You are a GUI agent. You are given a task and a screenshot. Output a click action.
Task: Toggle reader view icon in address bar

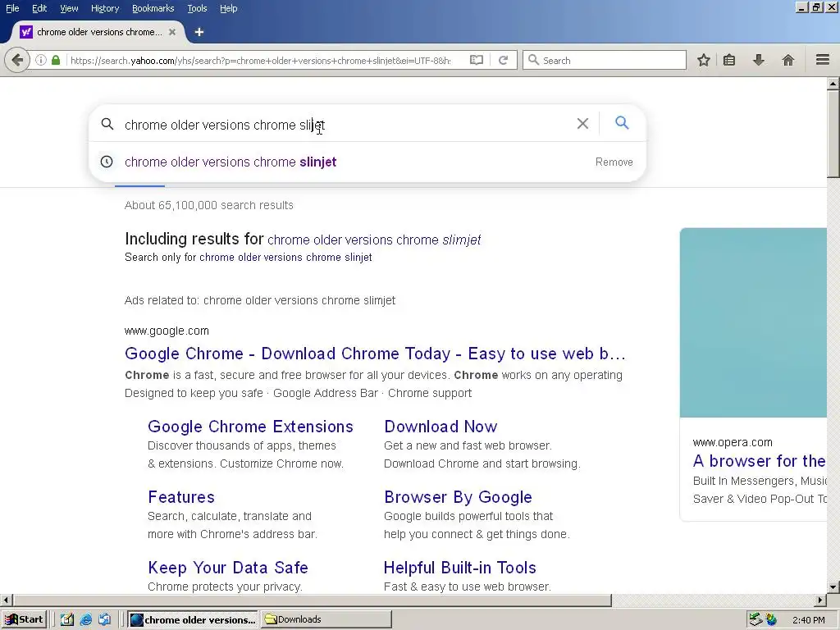pyautogui.click(x=477, y=60)
